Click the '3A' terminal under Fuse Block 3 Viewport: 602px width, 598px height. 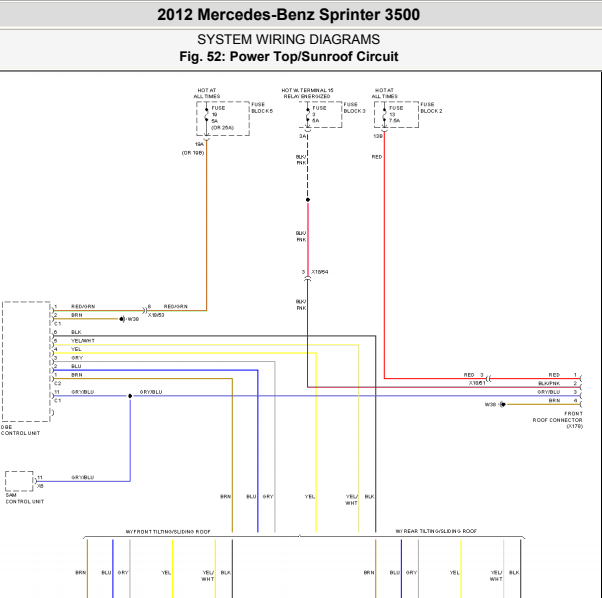tap(303, 136)
